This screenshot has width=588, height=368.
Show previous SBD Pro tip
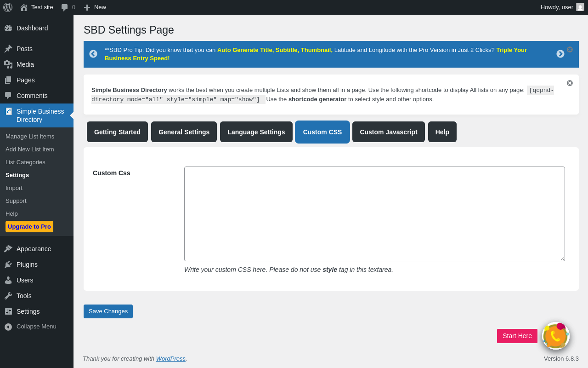93,54
